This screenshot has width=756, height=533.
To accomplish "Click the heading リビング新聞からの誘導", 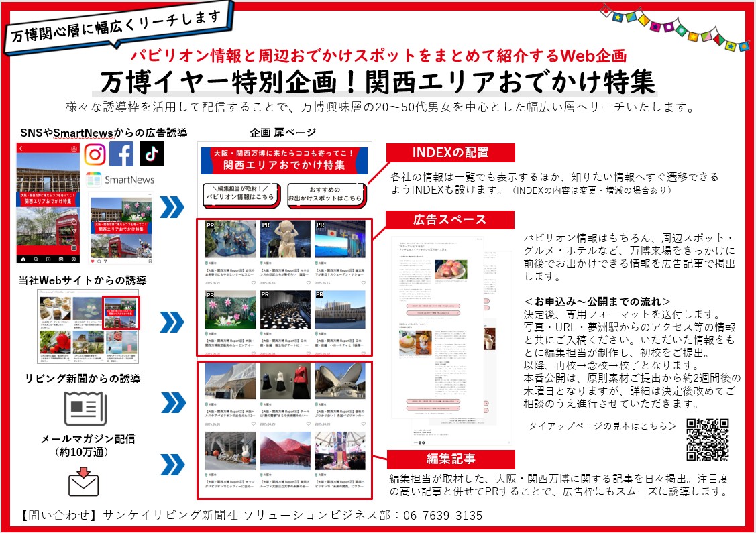I will [83, 379].
